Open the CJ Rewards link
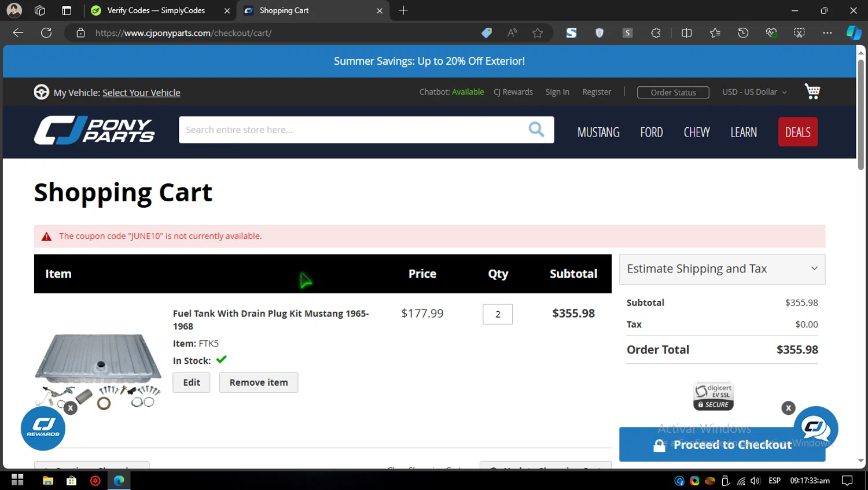This screenshot has width=868, height=490. [x=513, y=92]
